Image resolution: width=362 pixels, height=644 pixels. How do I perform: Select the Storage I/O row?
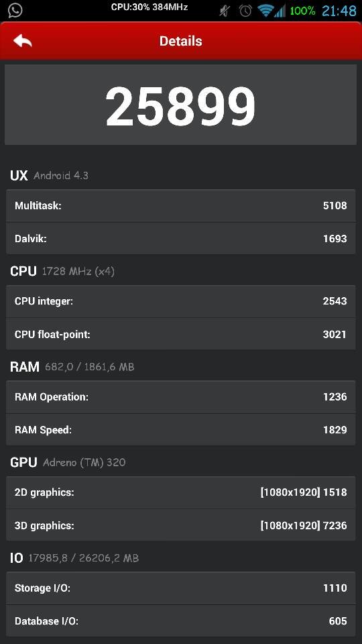click(x=180, y=588)
